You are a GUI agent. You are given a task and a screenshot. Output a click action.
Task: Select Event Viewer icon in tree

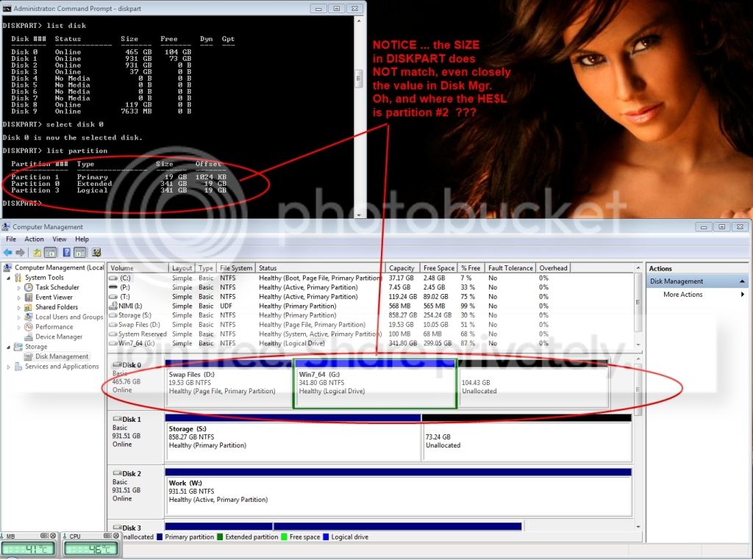coord(29,297)
